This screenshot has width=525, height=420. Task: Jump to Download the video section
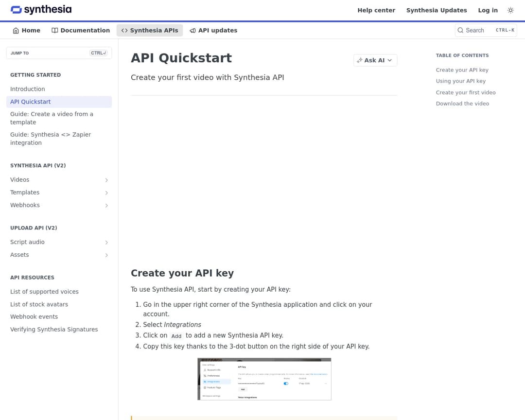pos(462,104)
